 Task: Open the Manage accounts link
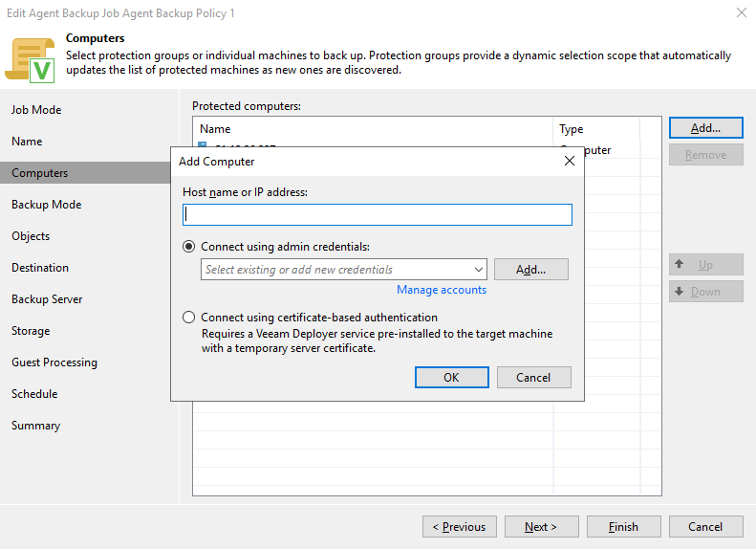(x=442, y=290)
